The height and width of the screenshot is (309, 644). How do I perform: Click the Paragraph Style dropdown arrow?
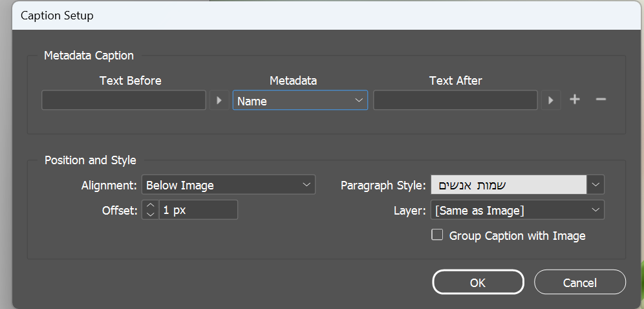click(x=596, y=185)
